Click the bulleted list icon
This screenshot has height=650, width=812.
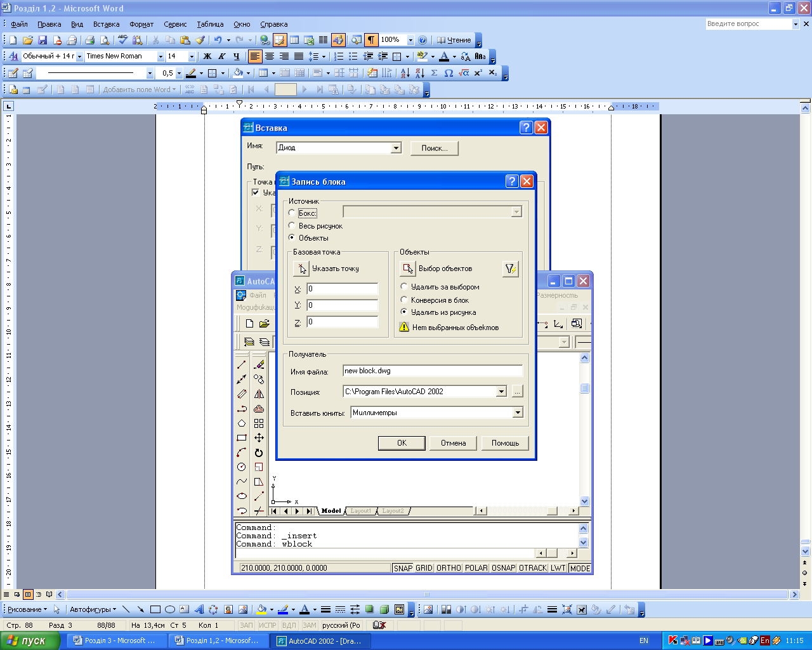pos(354,56)
